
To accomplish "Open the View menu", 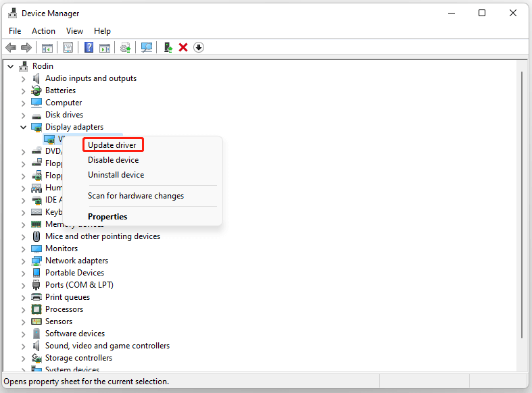I will coord(74,31).
